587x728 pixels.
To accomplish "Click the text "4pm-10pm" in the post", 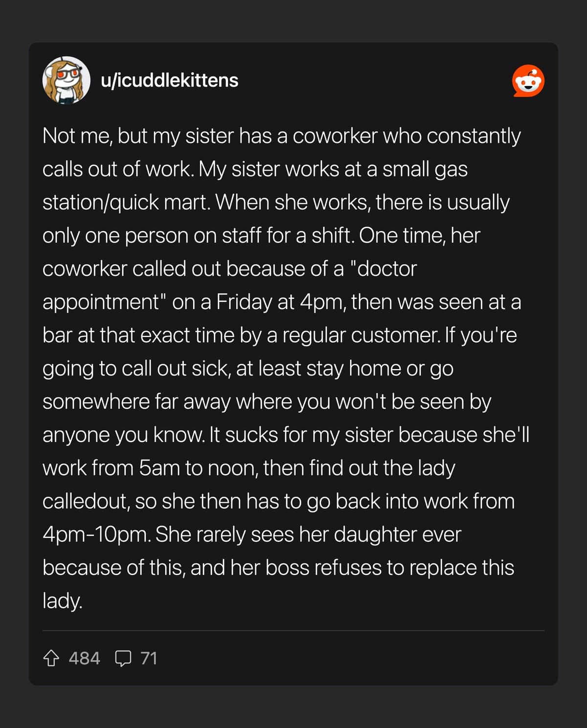I will tap(96, 535).
